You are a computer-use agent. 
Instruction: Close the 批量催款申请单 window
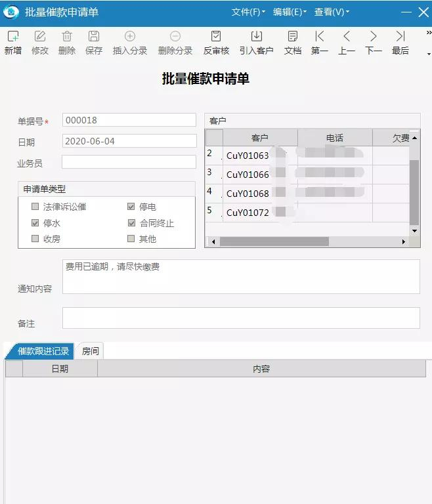tap(423, 12)
